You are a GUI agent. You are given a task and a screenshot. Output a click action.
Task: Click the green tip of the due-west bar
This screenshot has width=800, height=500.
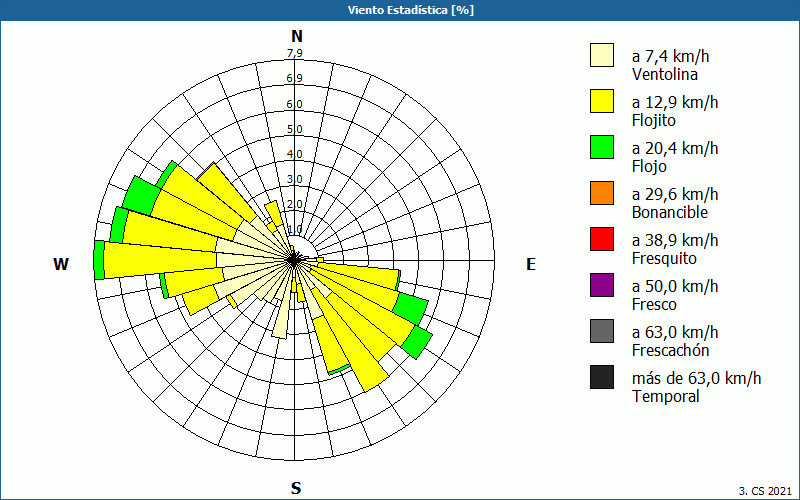tap(99, 260)
